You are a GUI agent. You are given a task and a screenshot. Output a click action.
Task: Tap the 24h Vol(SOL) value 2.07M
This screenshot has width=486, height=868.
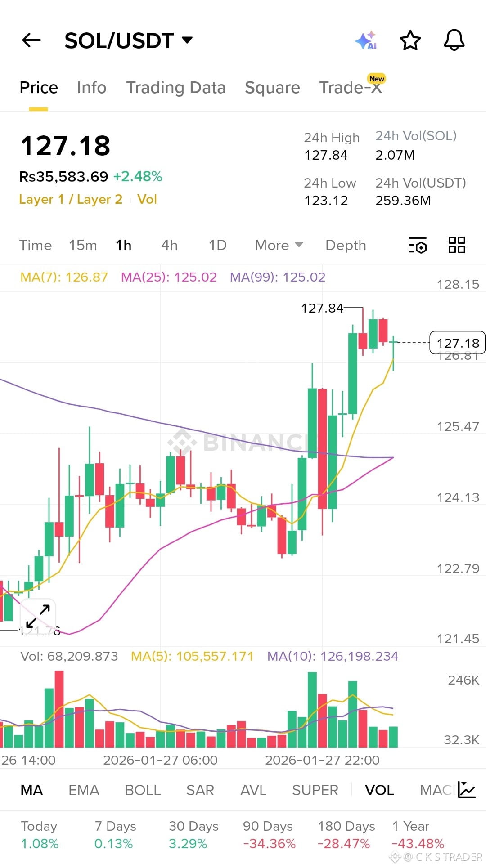(395, 155)
